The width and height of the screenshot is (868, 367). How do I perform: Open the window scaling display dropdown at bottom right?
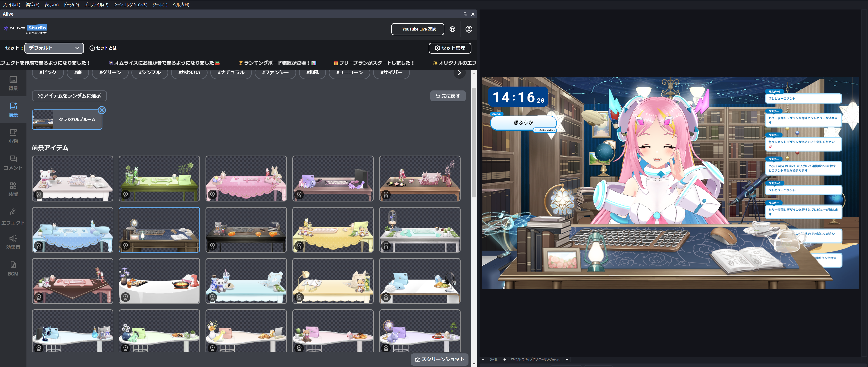coord(567,359)
